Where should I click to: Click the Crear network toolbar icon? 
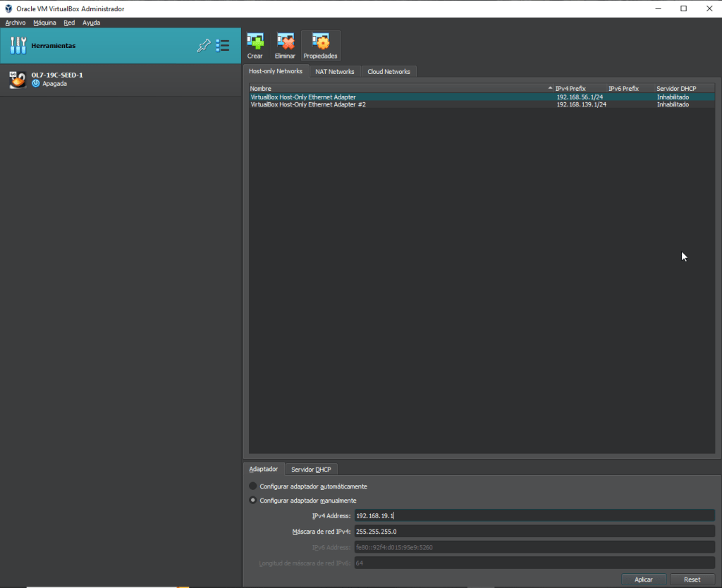[255, 42]
